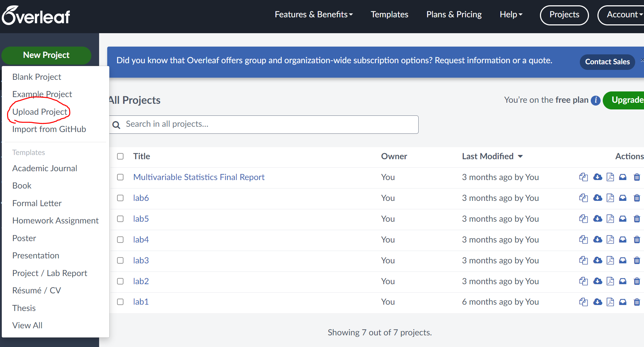Click the Contact Sales button
Screen dimensions: 644x347
point(607,62)
